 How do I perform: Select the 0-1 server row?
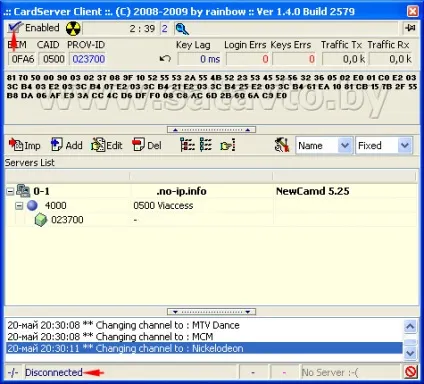point(211,191)
